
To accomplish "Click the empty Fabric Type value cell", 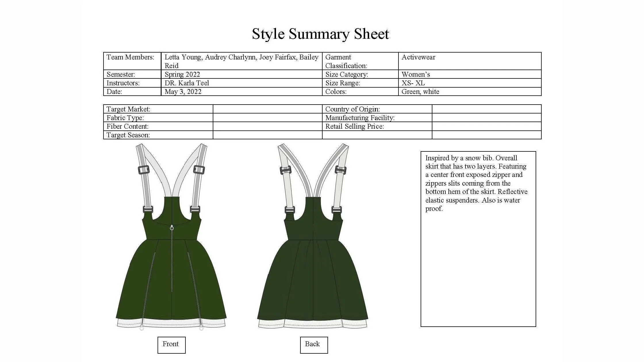I will click(x=267, y=118).
